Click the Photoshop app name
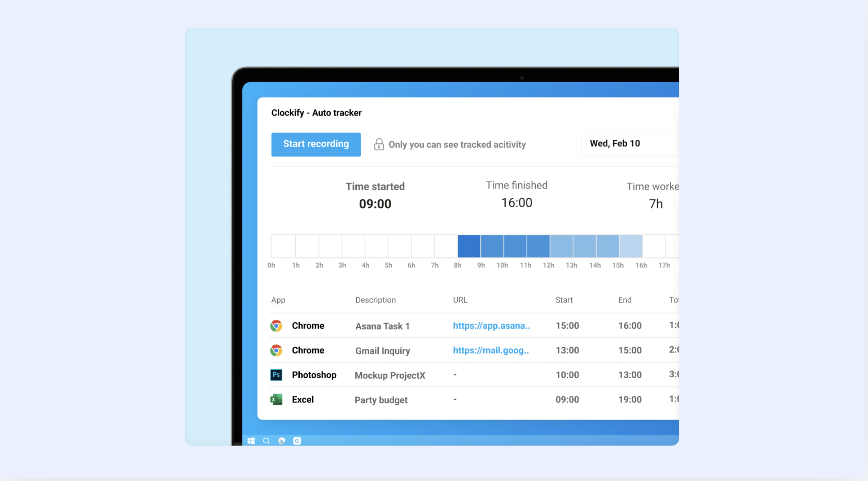 (x=314, y=375)
